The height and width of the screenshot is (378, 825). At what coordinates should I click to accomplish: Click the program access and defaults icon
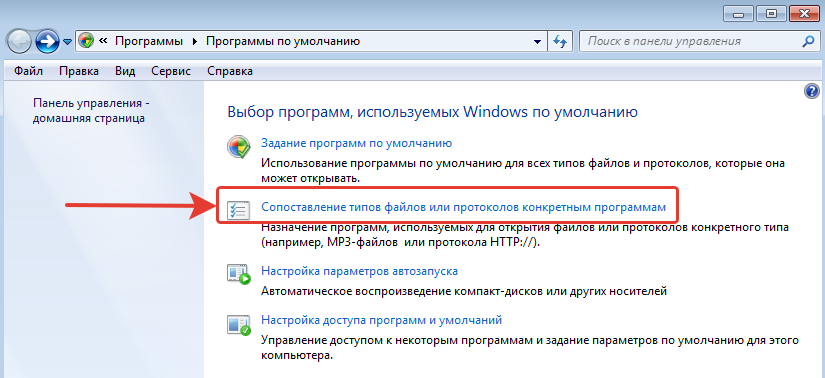[x=239, y=324]
